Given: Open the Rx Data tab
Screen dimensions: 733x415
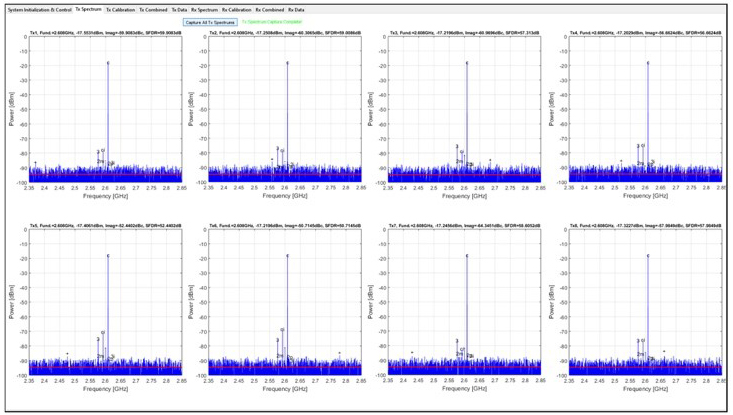Looking at the screenshot, I should click(296, 10).
